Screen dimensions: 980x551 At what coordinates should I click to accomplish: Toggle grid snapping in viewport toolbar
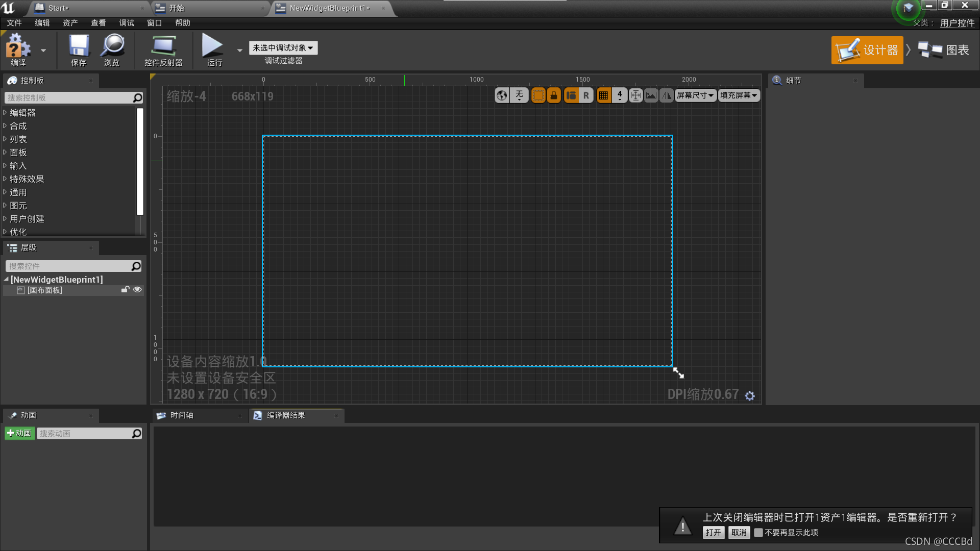(x=603, y=95)
